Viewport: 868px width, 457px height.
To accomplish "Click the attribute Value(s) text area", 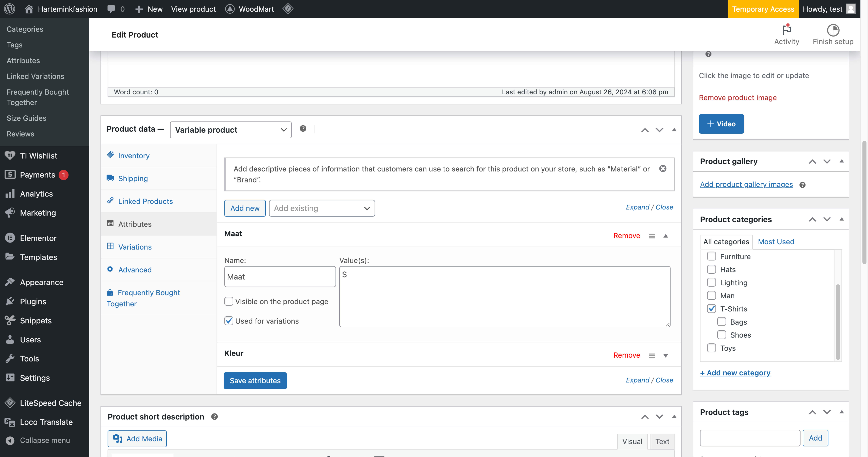I will (x=505, y=297).
